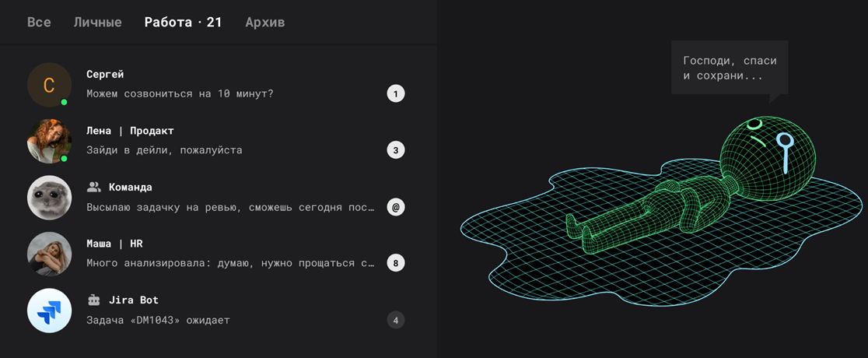Click unread badge 3 on Лена's chat
Viewport: 868px width, 358px height.
pyautogui.click(x=396, y=150)
